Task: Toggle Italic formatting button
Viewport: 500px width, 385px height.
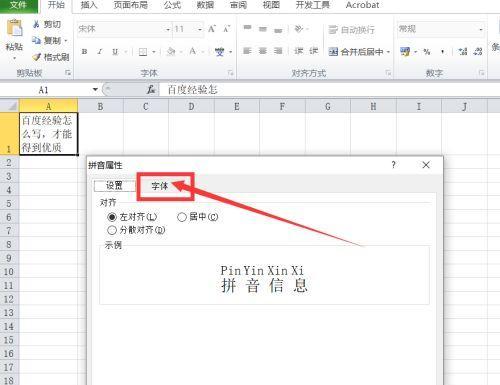Action: (100, 52)
